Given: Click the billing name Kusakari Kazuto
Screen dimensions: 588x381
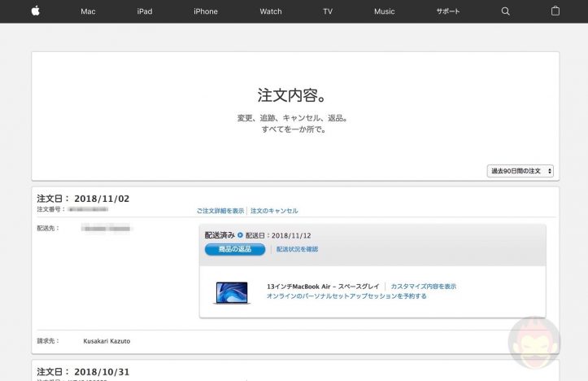Looking at the screenshot, I should click(107, 341).
